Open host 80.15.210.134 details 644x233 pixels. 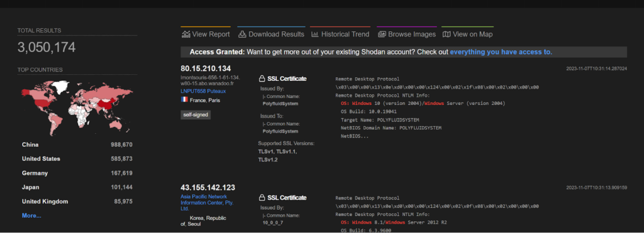206,68
